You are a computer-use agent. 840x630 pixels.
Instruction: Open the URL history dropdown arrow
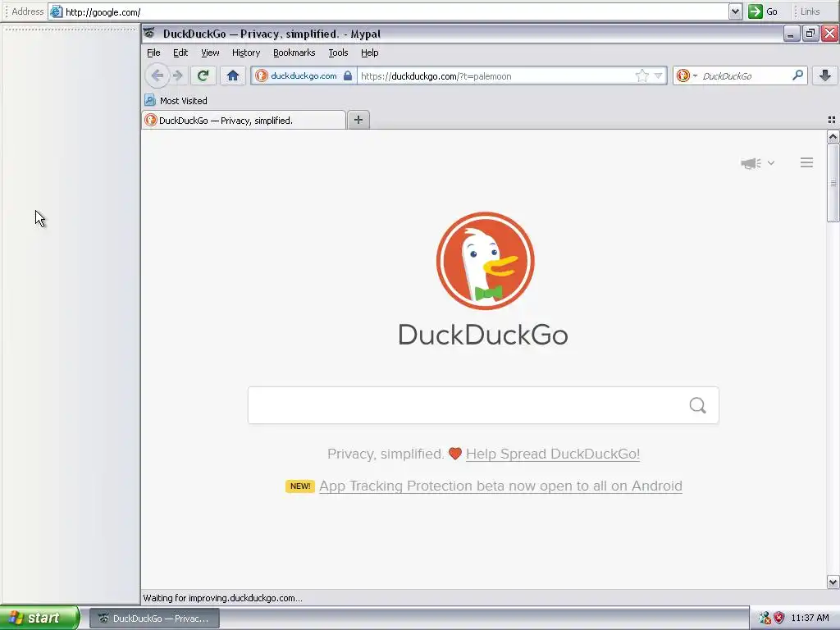coord(659,75)
